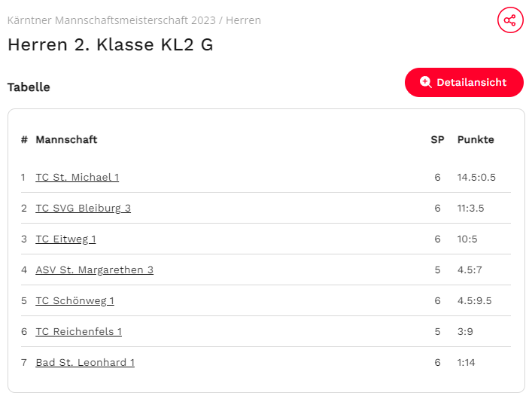
Task: Click the Herren 2. Klasse KL2 G heading
Action: pyautogui.click(x=111, y=44)
